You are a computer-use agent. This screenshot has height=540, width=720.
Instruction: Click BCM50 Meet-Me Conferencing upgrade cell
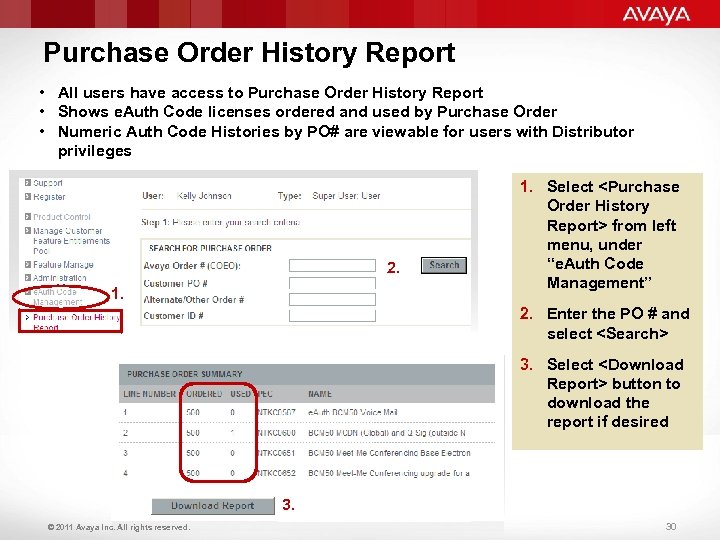389,473
